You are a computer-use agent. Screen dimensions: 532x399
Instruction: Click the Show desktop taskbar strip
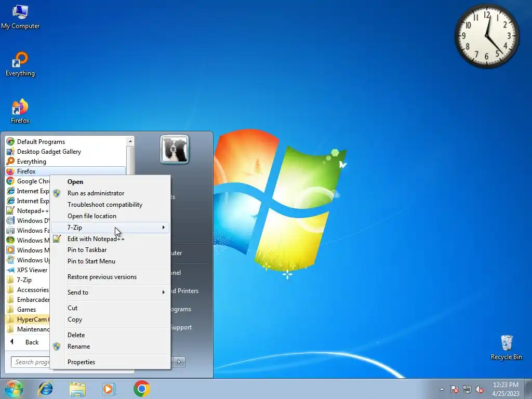528,389
